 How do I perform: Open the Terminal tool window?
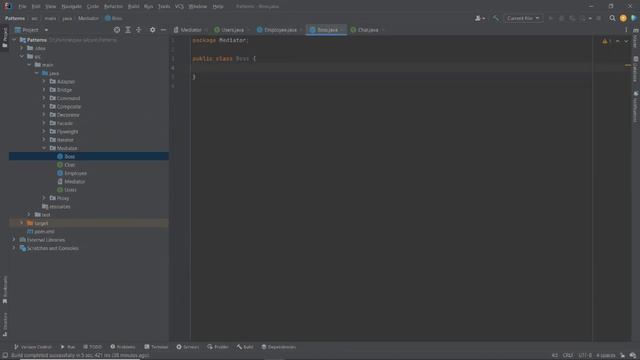click(156, 347)
